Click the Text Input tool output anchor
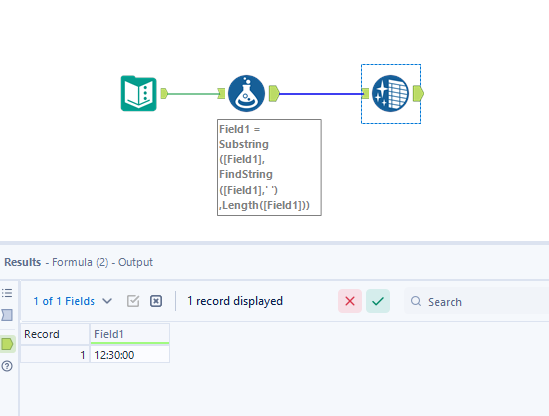The image size is (549, 416). [164, 93]
